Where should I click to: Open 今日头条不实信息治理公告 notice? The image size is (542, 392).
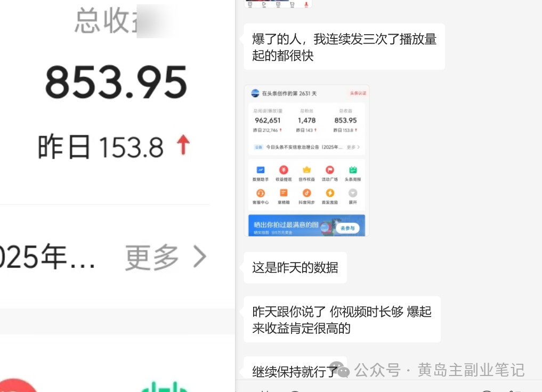(304, 147)
